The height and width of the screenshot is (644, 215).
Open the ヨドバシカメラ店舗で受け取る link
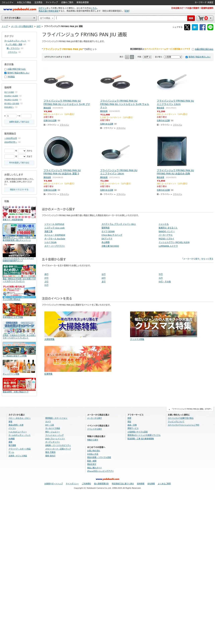(x=181, y=418)
